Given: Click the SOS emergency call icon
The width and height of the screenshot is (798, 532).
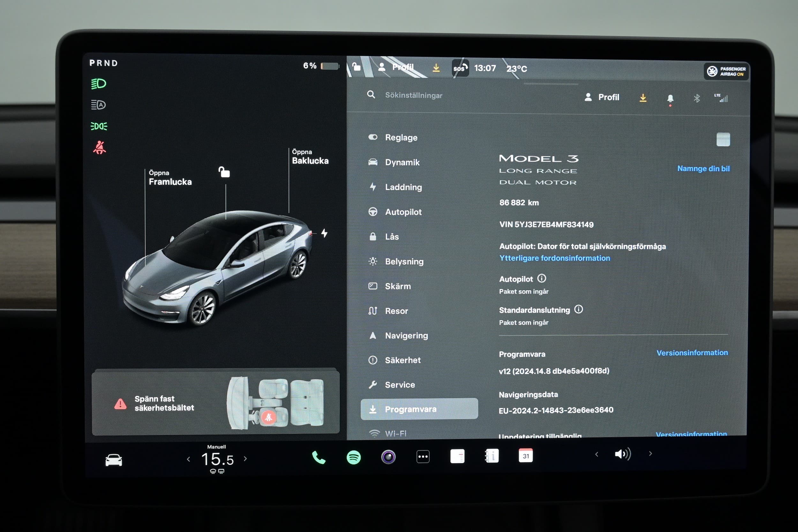Looking at the screenshot, I should pyautogui.click(x=460, y=68).
